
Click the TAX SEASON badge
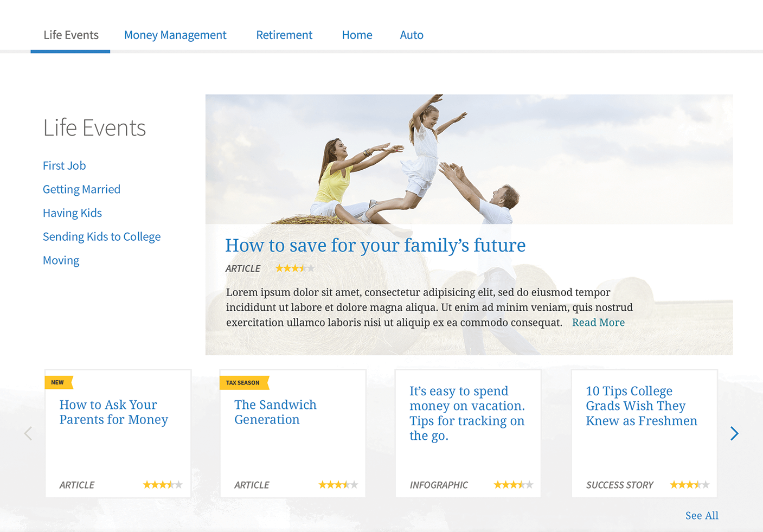click(x=243, y=383)
